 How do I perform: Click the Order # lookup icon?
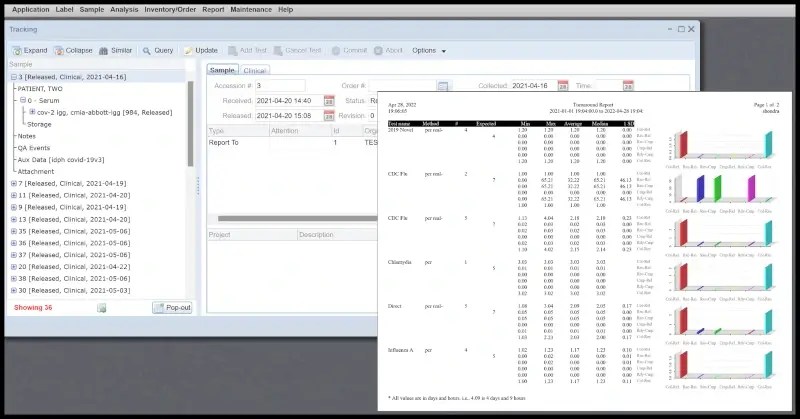tap(443, 86)
